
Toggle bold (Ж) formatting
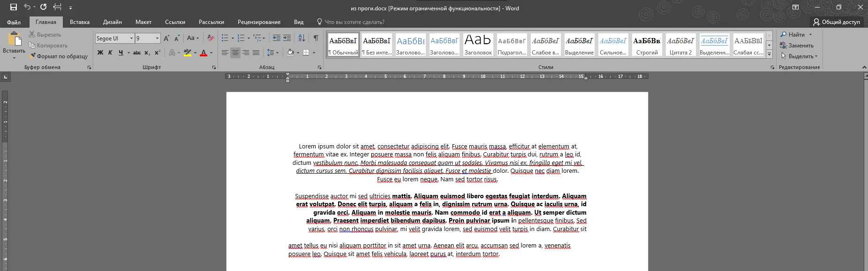100,53
